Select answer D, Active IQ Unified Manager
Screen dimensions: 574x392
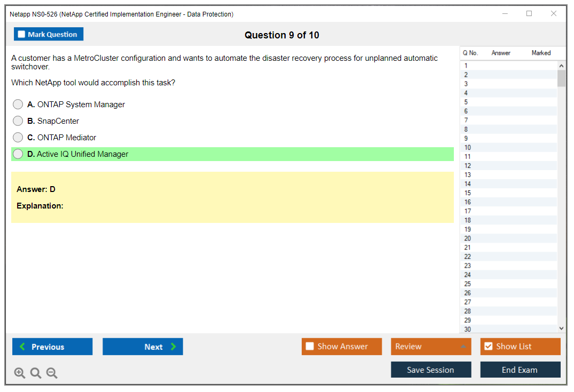coord(18,154)
